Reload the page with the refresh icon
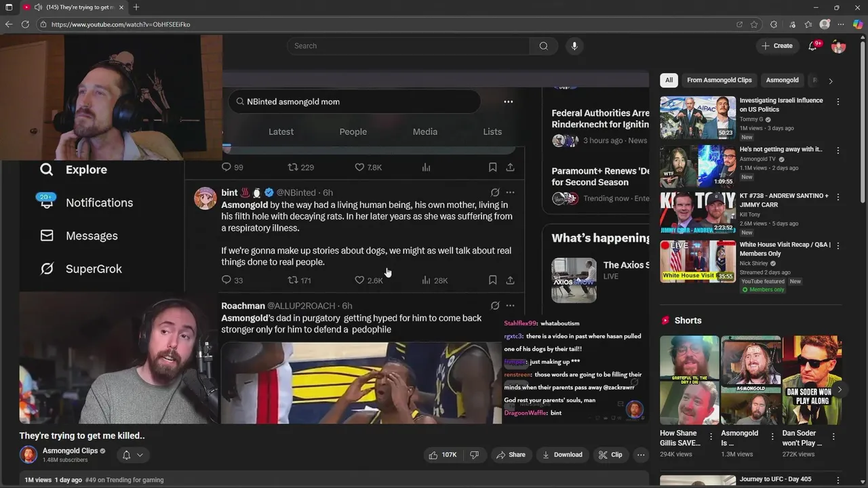Viewport: 868px width, 488px height. (25, 24)
